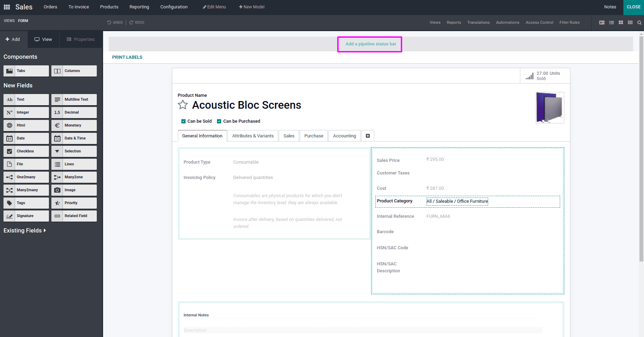Toggle the Can be Purchased checkbox

pyautogui.click(x=219, y=121)
